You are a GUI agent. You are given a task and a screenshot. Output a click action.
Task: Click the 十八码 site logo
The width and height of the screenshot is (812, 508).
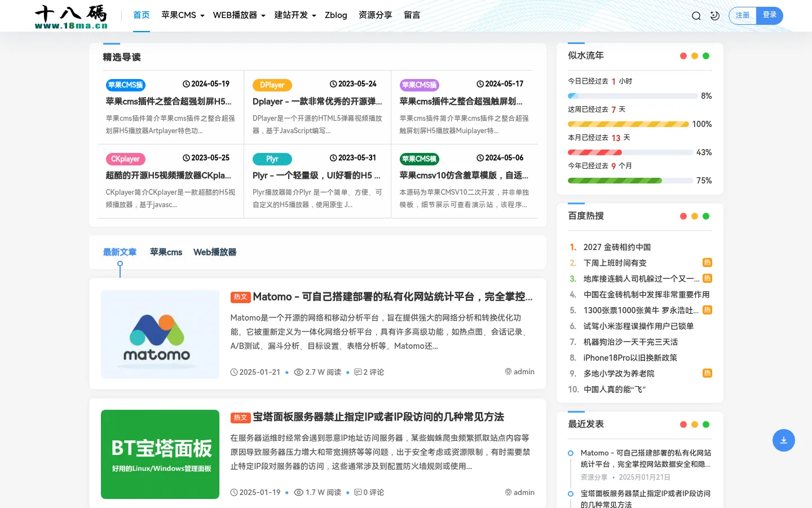[71, 16]
